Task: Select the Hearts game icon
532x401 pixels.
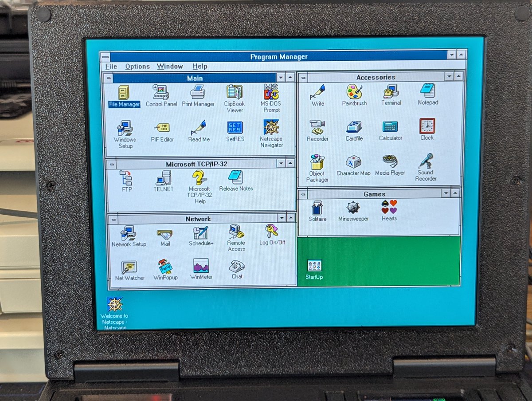Action: [x=389, y=207]
